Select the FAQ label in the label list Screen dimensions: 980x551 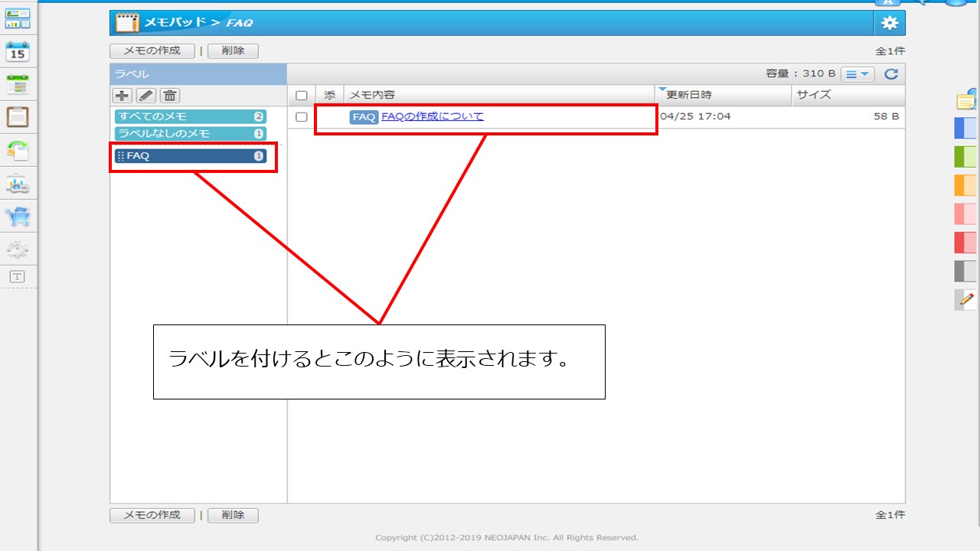tap(191, 156)
